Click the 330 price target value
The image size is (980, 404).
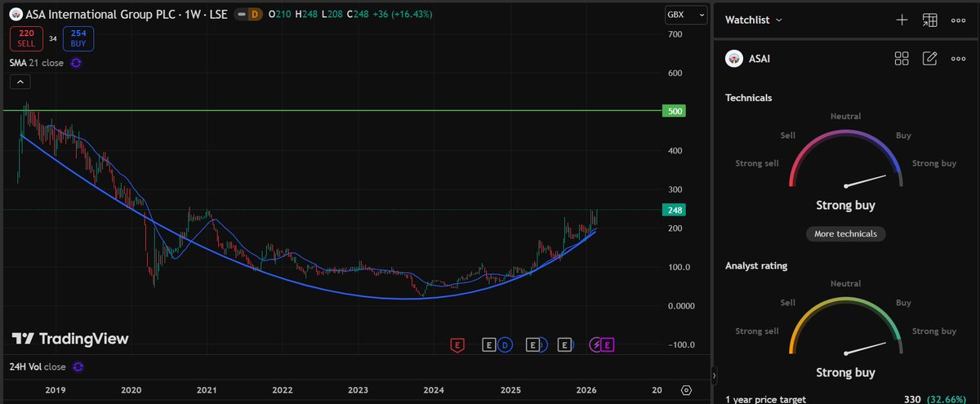pyautogui.click(x=912, y=400)
